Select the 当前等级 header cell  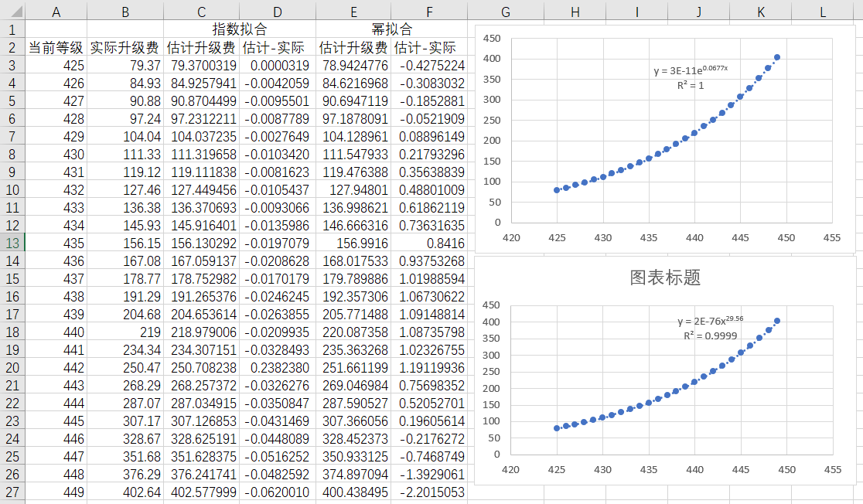pyautogui.click(x=56, y=47)
